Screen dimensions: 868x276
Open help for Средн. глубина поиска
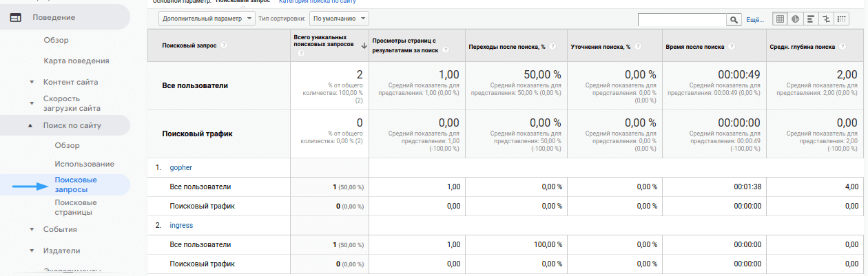[x=842, y=47]
